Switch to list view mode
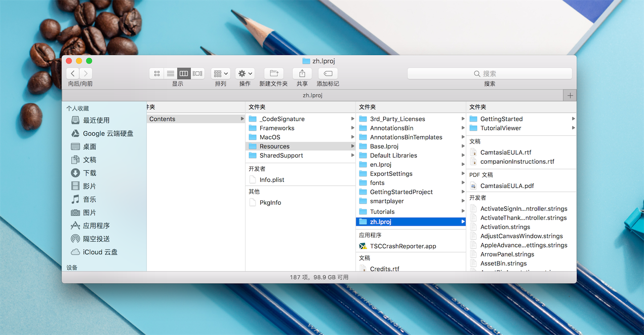The height and width of the screenshot is (335, 644). click(x=171, y=73)
